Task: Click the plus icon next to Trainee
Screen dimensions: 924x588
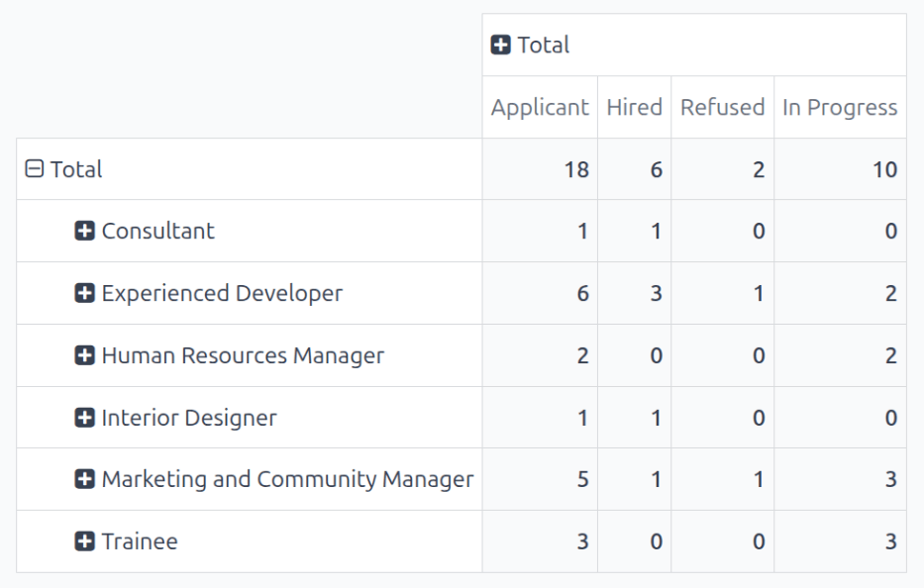Action: (x=83, y=541)
